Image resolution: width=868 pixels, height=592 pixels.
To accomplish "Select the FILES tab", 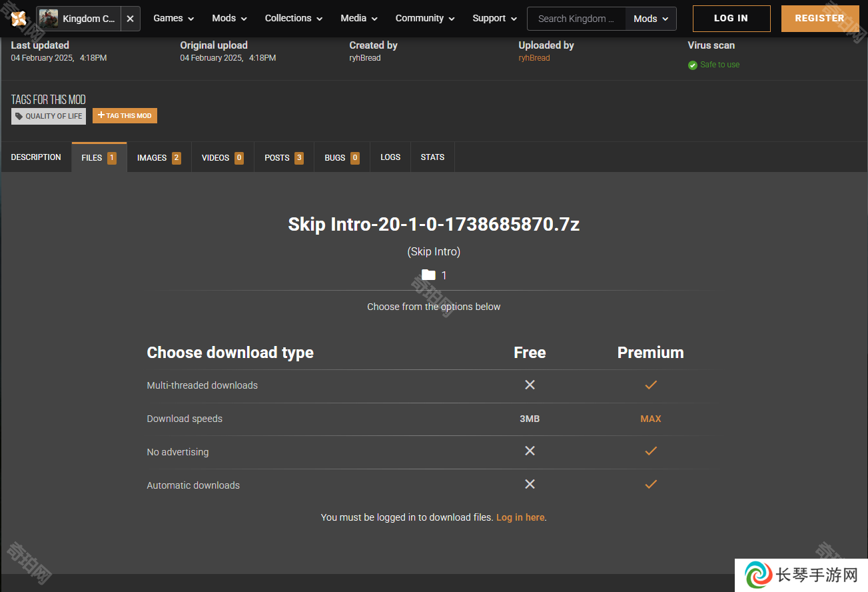I will tap(99, 157).
